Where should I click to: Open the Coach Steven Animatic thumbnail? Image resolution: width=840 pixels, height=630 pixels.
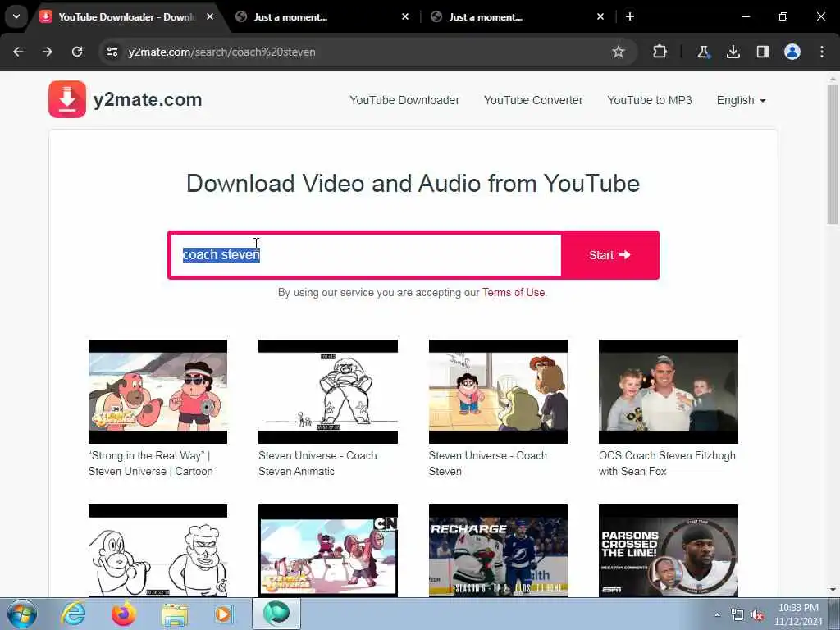coord(328,391)
